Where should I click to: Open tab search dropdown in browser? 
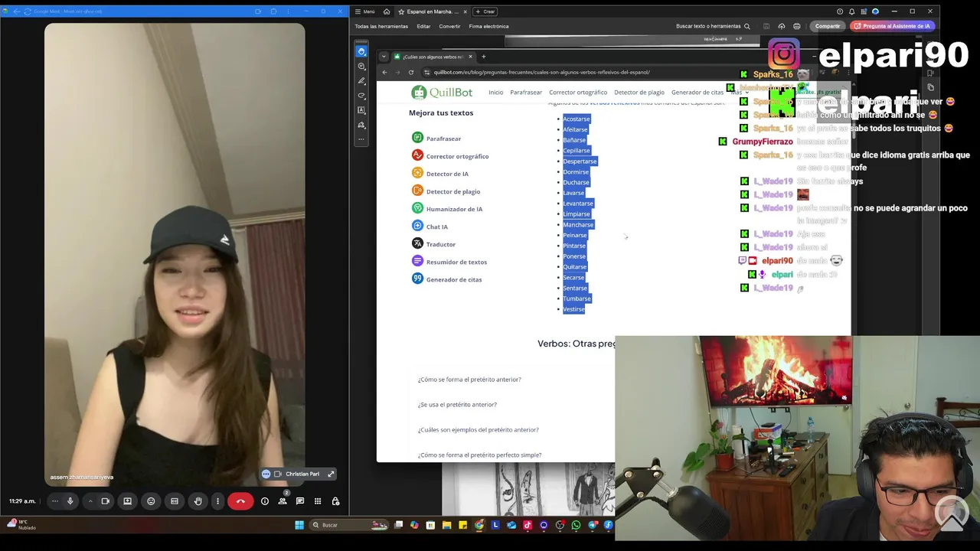384,57
